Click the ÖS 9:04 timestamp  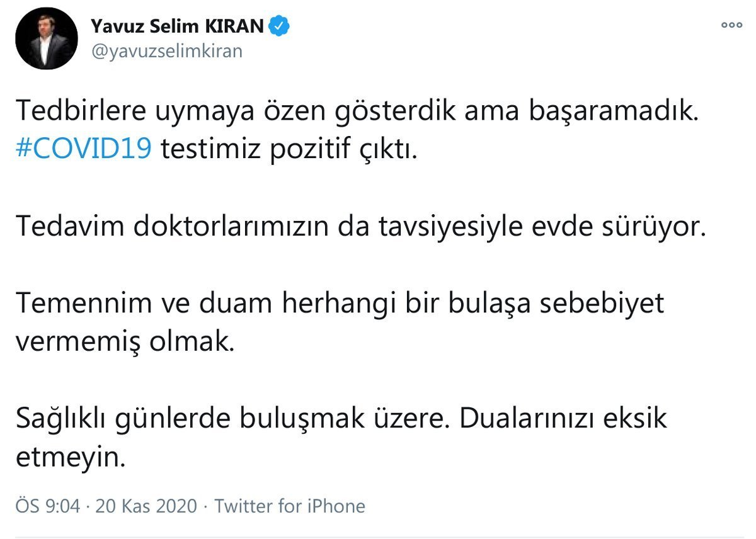(48, 506)
